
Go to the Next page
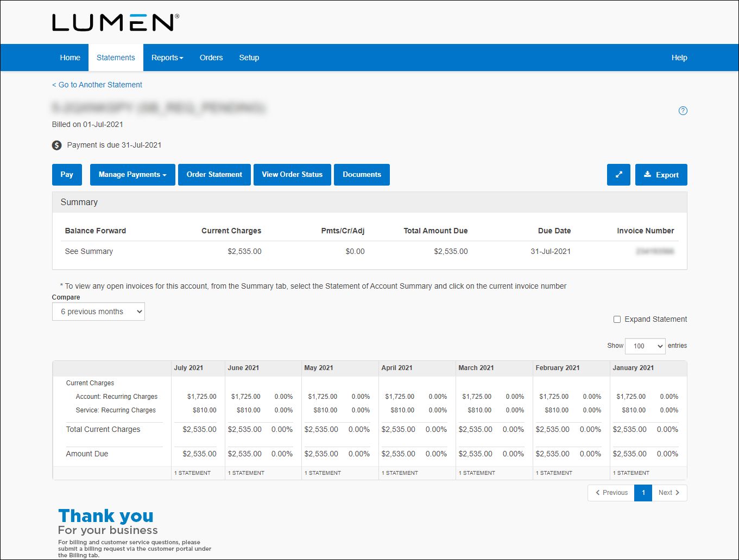point(669,493)
